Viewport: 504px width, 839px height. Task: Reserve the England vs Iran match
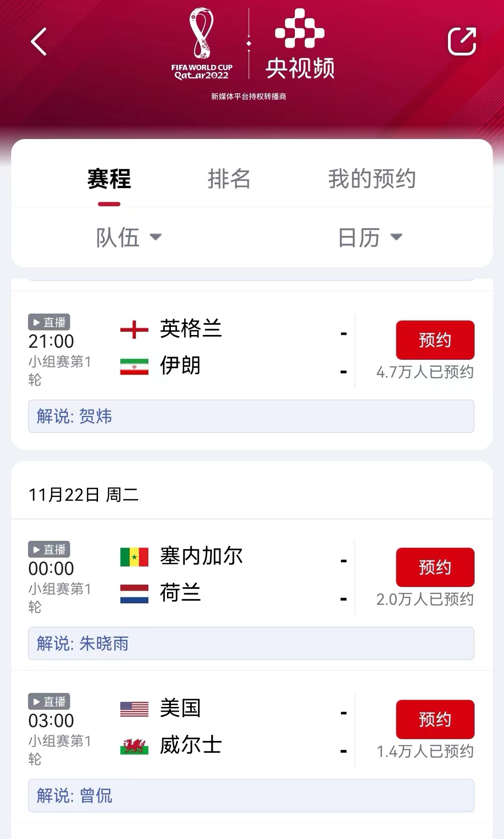pos(435,340)
